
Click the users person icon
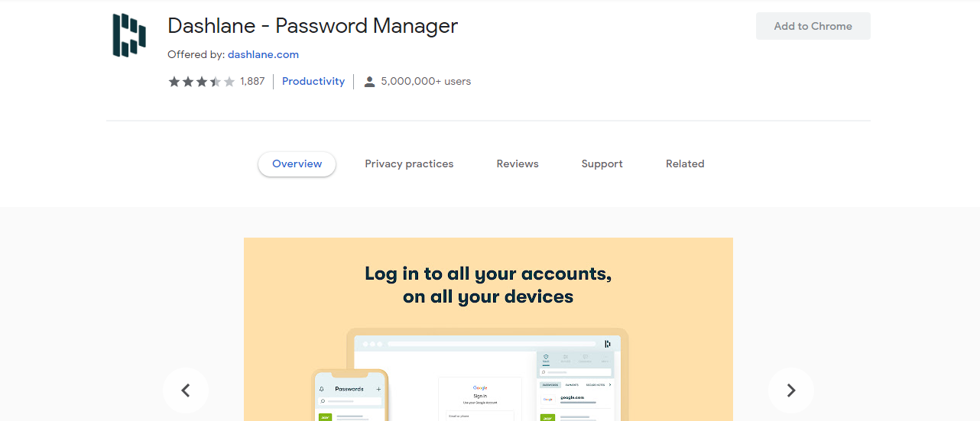[369, 82]
